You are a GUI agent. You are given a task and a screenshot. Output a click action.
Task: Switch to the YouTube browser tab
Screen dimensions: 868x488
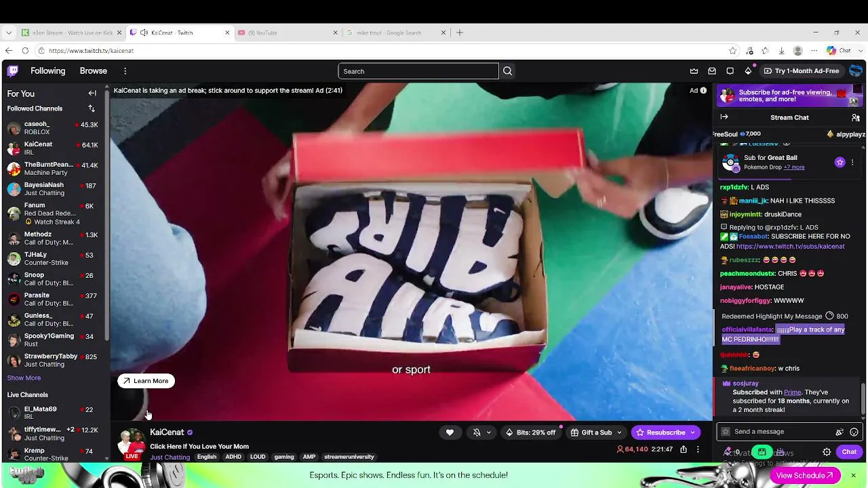(x=288, y=33)
